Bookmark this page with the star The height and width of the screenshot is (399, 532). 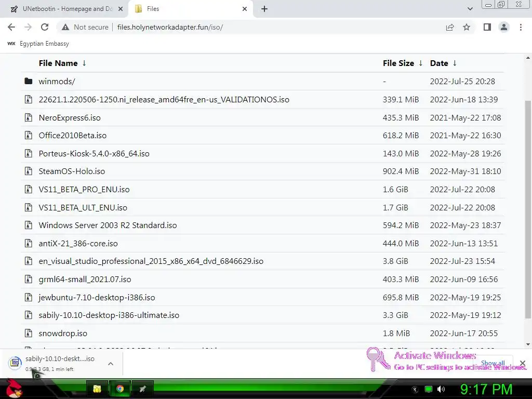pyautogui.click(x=467, y=27)
